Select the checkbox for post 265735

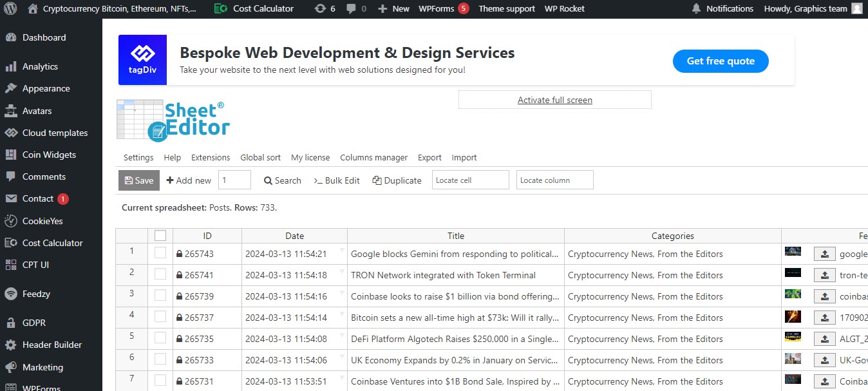[160, 338]
